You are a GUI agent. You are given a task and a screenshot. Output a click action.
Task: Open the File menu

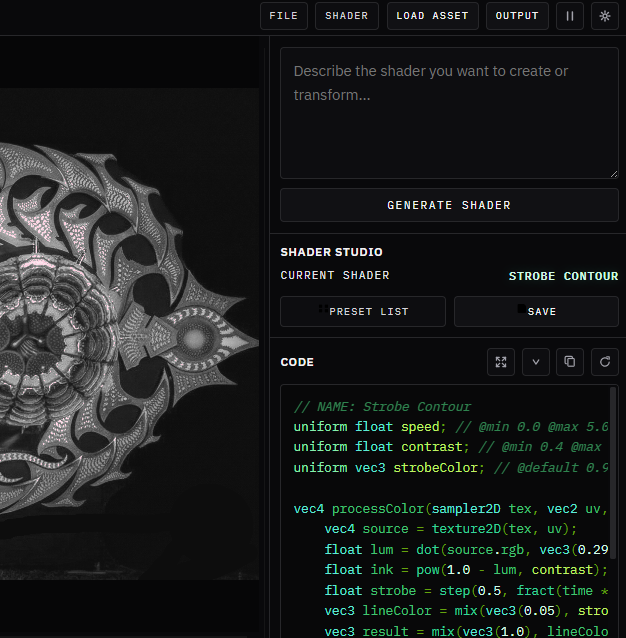(284, 16)
